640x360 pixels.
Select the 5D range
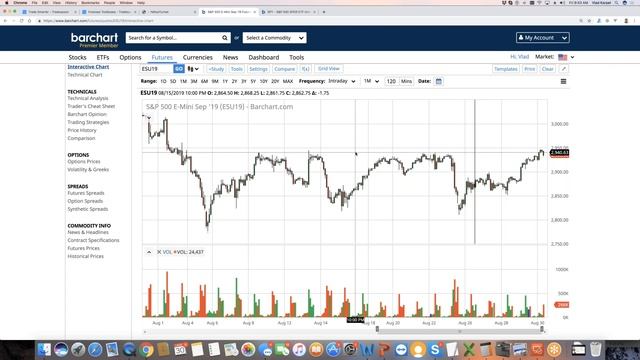[x=173, y=82]
